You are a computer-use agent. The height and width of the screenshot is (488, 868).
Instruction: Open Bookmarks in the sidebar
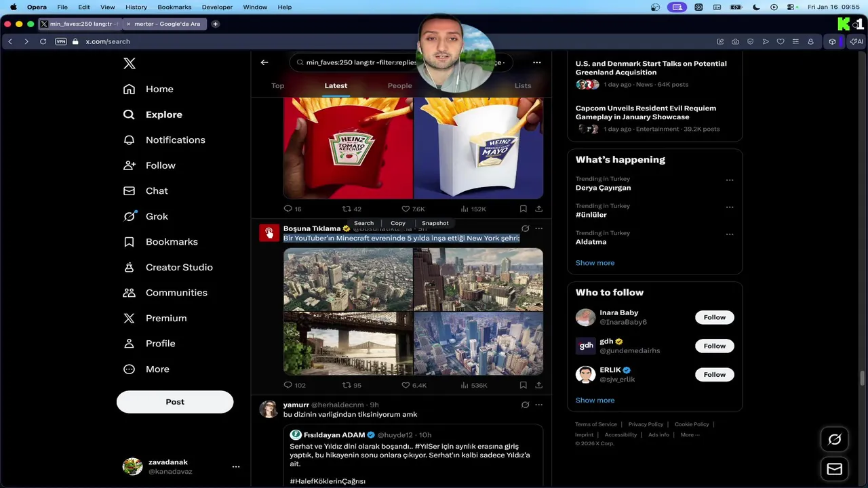pyautogui.click(x=161, y=242)
